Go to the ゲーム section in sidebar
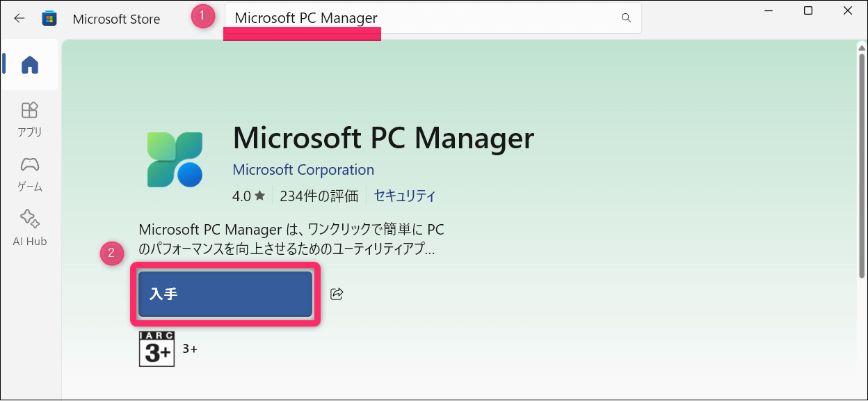Viewport: 868px width, 401px height. pyautogui.click(x=30, y=173)
